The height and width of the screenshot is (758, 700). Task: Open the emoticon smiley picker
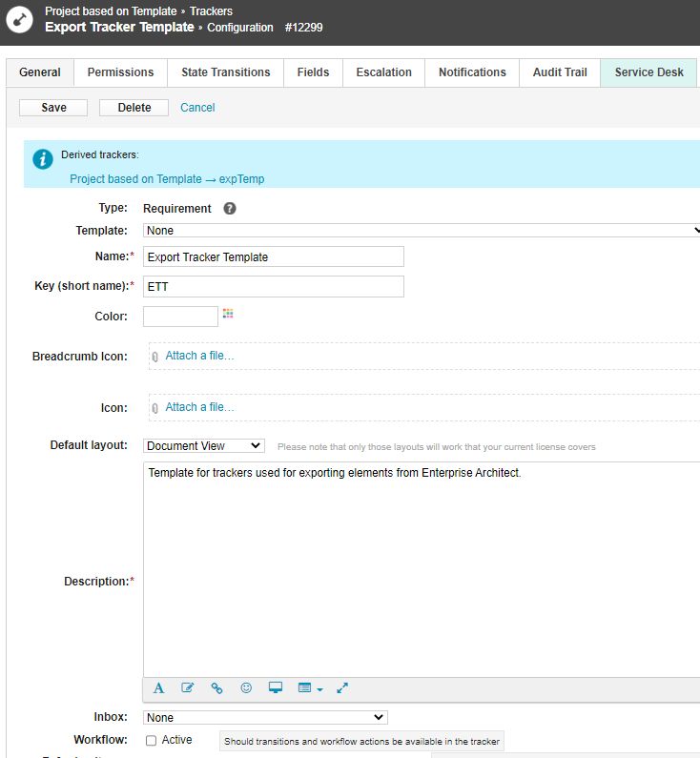click(x=246, y=687)
